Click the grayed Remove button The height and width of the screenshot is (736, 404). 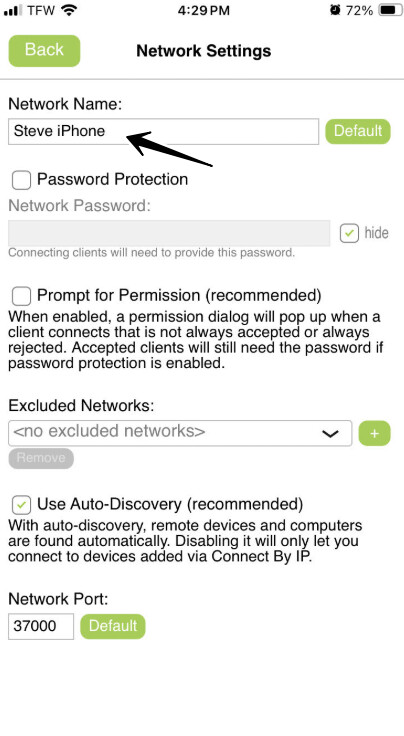(41, 458)
